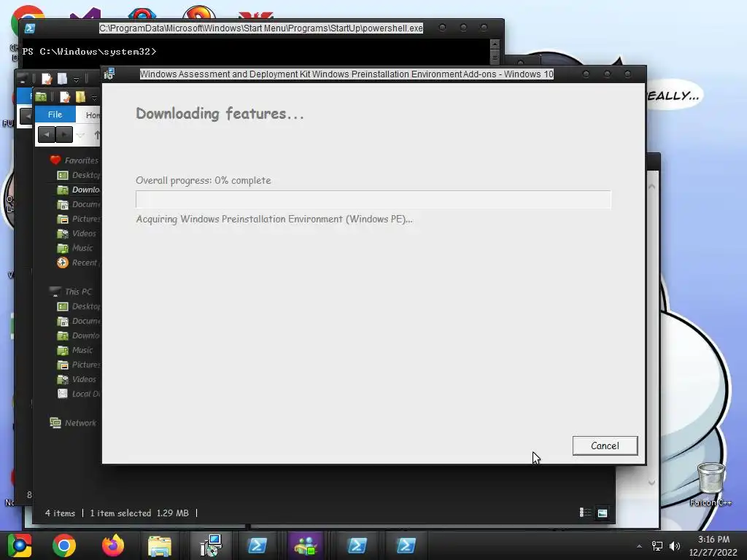Select Favorites heading in navigation pane

point(81,160)
